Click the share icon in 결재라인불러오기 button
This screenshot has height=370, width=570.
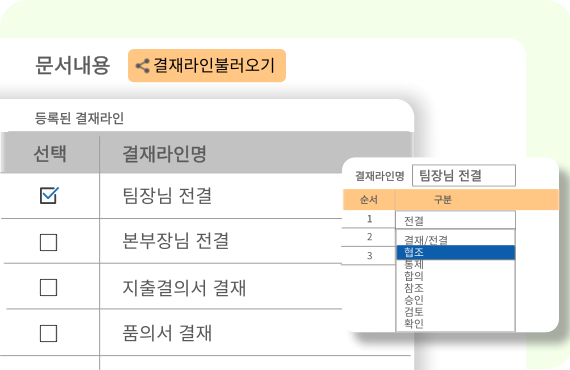pos(142,66)
